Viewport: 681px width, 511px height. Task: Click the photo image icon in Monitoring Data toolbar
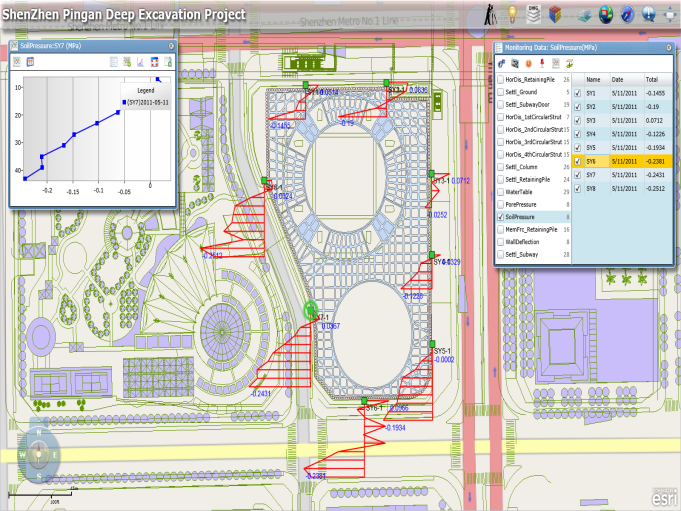515,64
